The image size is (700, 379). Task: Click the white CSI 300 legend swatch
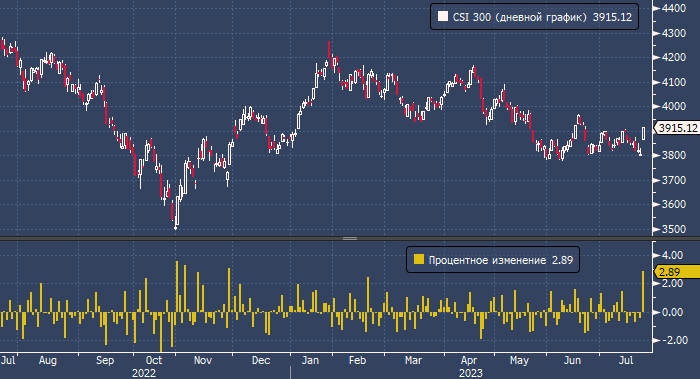tap(442, 17)
